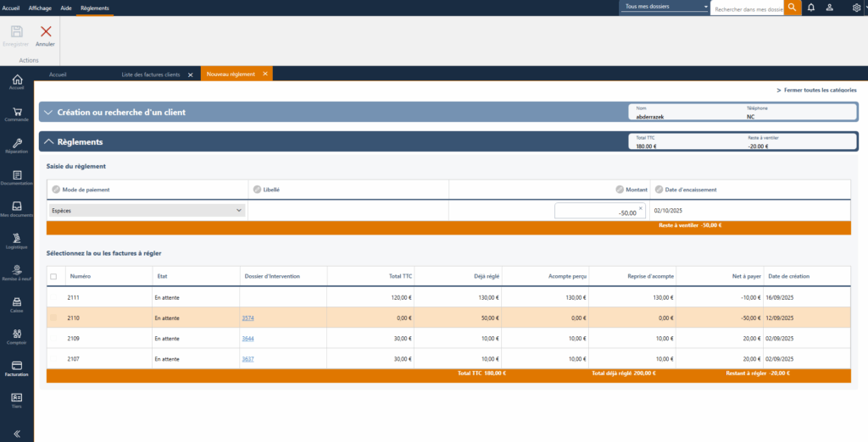Open the Affichage menu

coord(40,8)
